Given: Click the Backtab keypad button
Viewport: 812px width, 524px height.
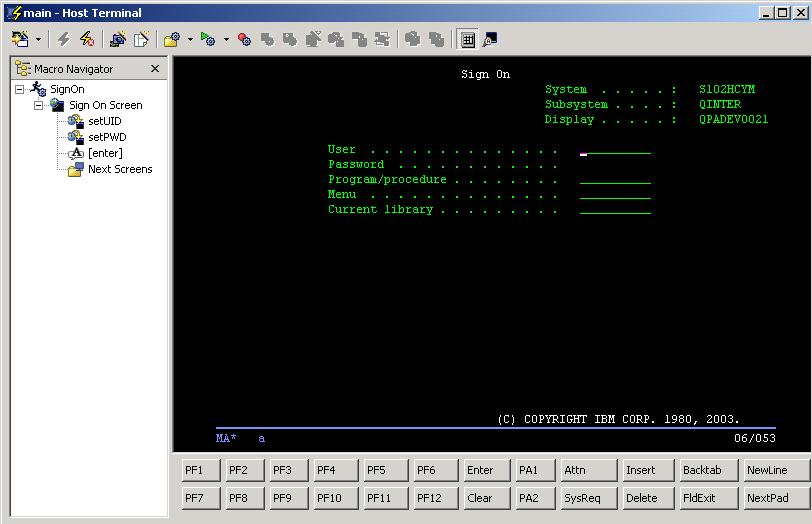Looking at the screenshot, I should [x=709, y=470].
